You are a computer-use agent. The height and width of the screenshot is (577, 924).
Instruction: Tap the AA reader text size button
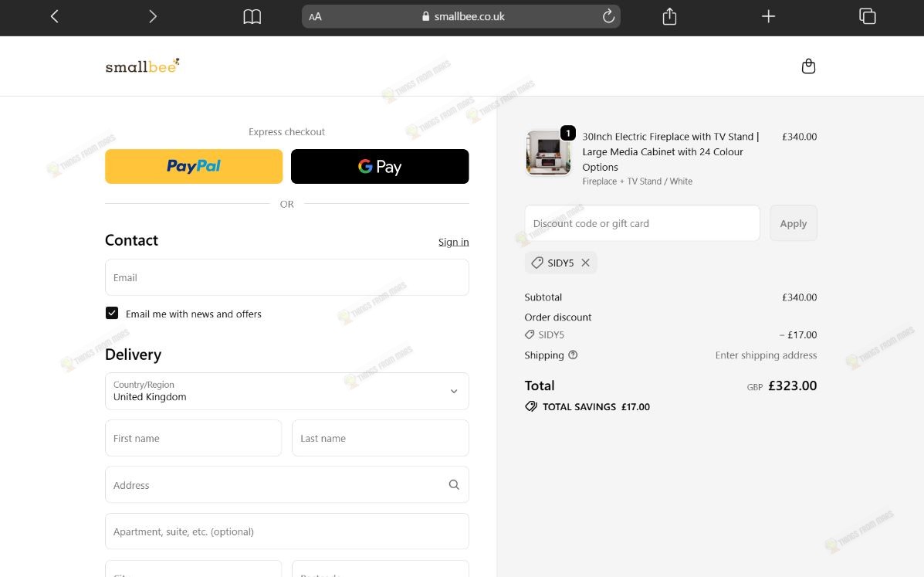click(x=315, y=16)
